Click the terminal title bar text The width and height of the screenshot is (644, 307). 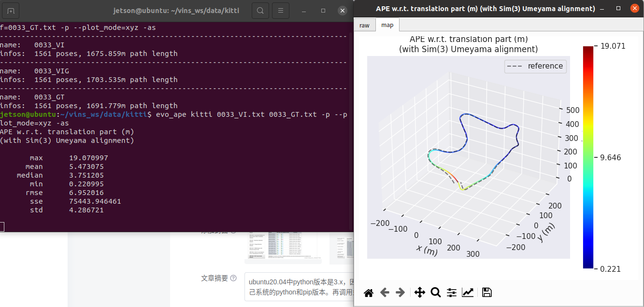point(176,10)
